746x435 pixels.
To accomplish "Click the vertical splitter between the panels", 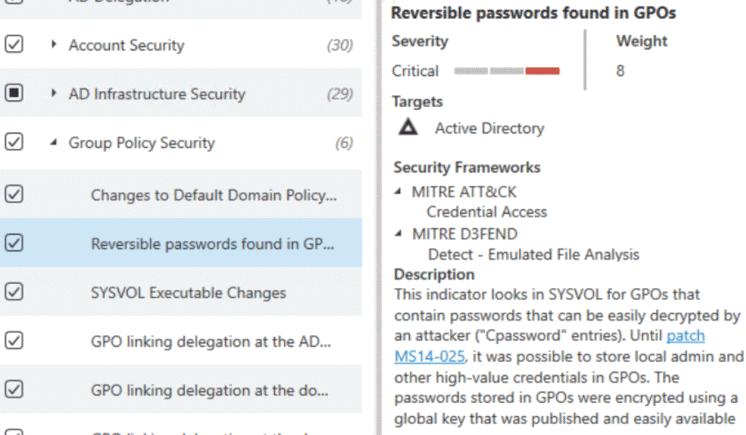I will (379, 218).
